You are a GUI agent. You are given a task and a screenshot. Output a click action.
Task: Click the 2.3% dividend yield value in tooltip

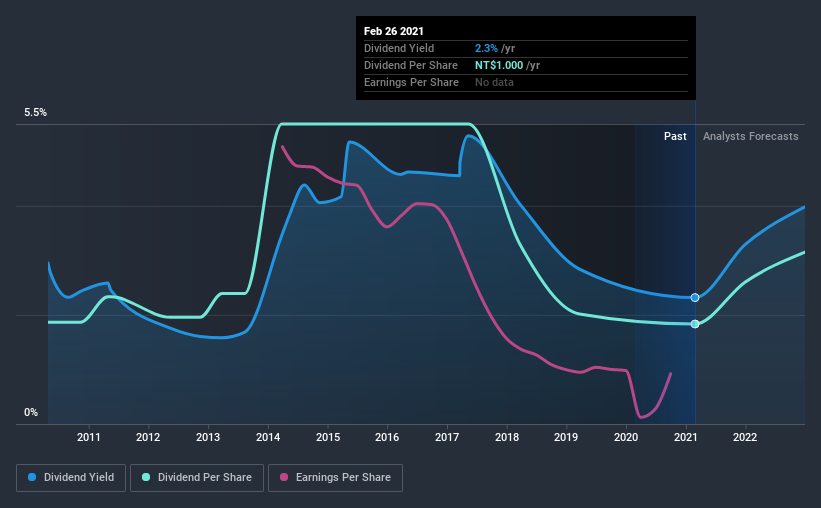tap(486, 48)
